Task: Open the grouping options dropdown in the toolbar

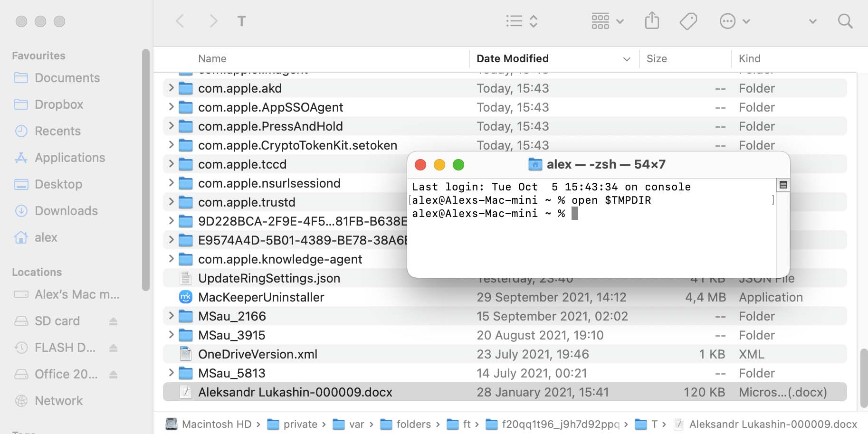Action: (x=619, y=21)
